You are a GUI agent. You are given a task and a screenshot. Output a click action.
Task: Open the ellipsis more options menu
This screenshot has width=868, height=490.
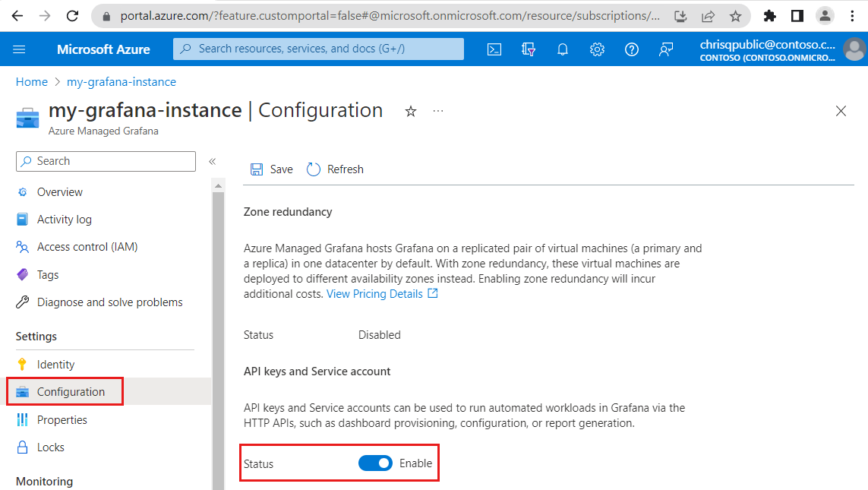(x=437, y=111)
